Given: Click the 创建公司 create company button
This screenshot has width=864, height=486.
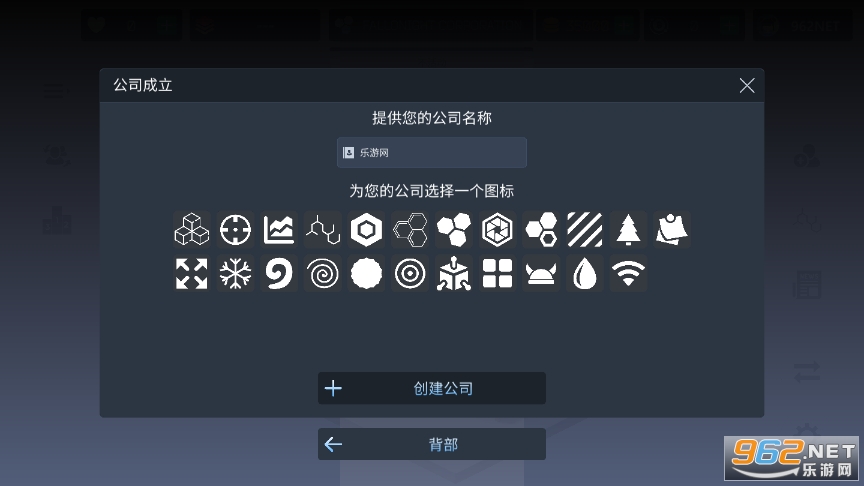Looking at the screenshot, I should (432, 388).
